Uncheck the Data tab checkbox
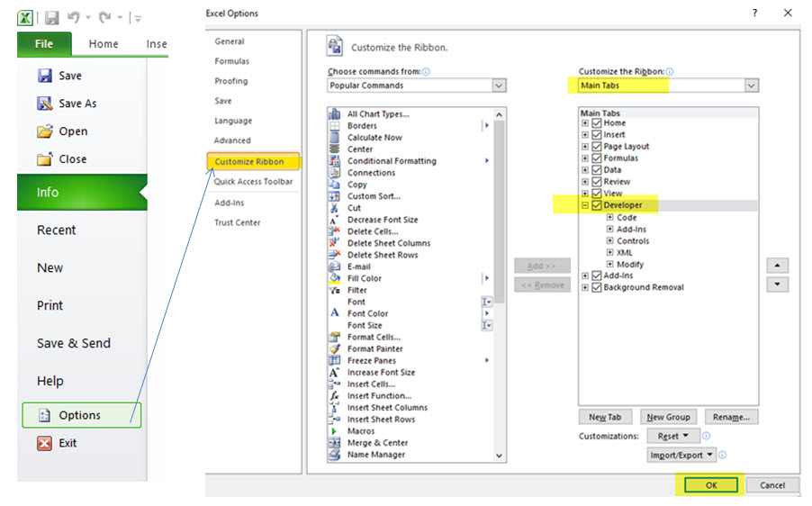The height and width of the screenshot is (506, 812). pos(597,170)
